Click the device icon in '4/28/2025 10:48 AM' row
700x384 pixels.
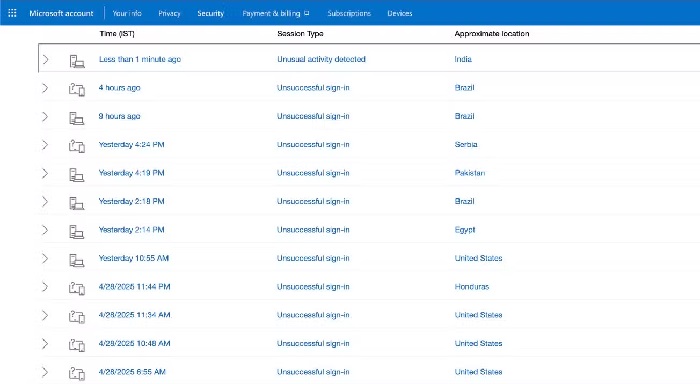(77, 346)
